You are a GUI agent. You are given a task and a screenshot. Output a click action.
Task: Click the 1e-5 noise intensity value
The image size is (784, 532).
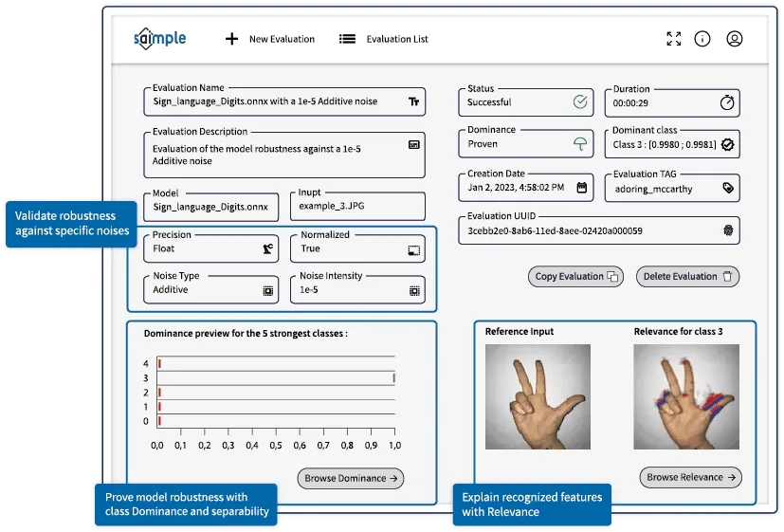coord(308,290)
